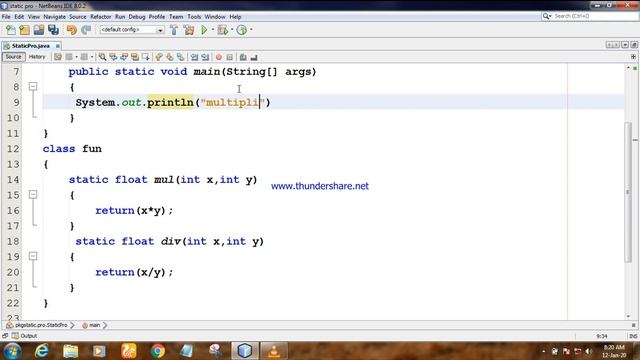The height and width of the screenshot is (360, 640).
Task: Open the Source menu
Action: point(78,17)
